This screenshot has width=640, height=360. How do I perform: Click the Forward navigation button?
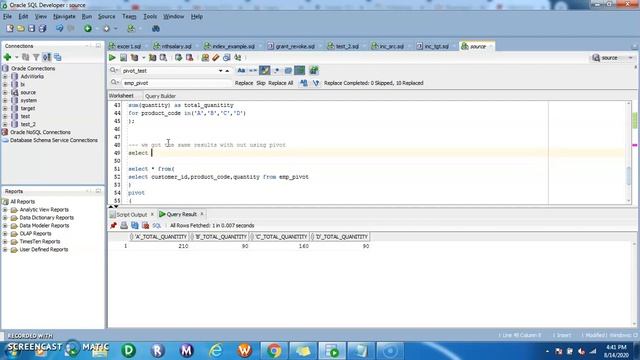click(x=107, y=29)
